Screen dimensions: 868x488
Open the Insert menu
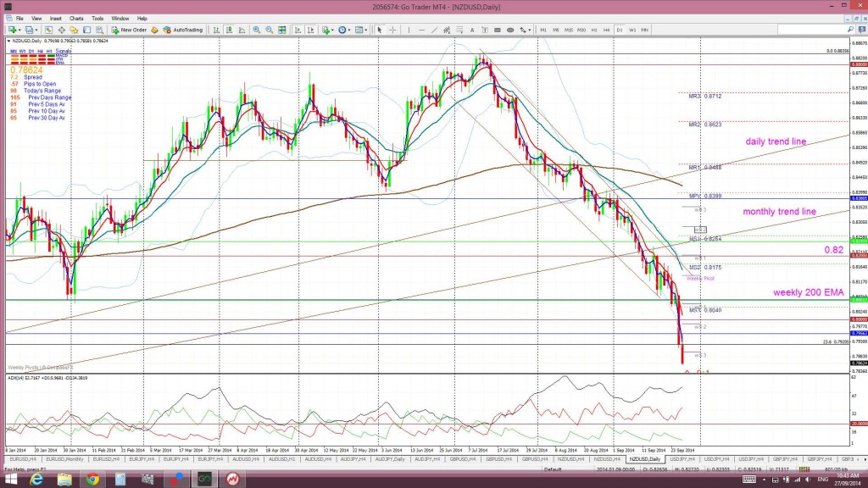55,19
